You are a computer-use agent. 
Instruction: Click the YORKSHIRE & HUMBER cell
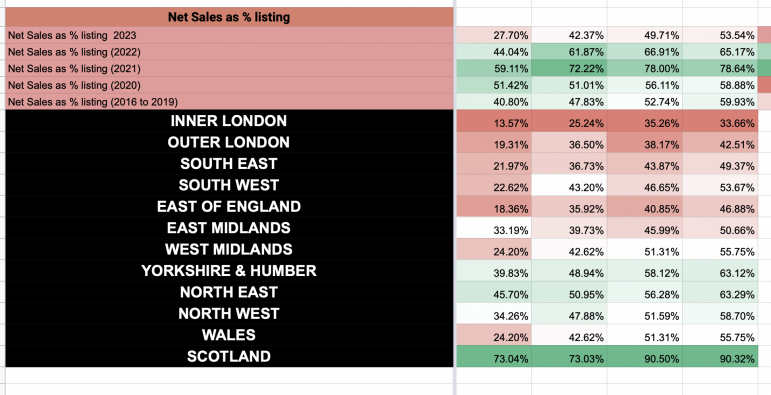pos(229,271)
